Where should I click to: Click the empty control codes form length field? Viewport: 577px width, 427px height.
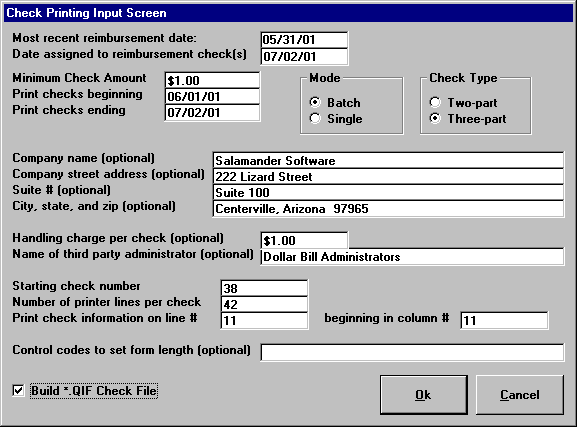click(x=412, y=352)
